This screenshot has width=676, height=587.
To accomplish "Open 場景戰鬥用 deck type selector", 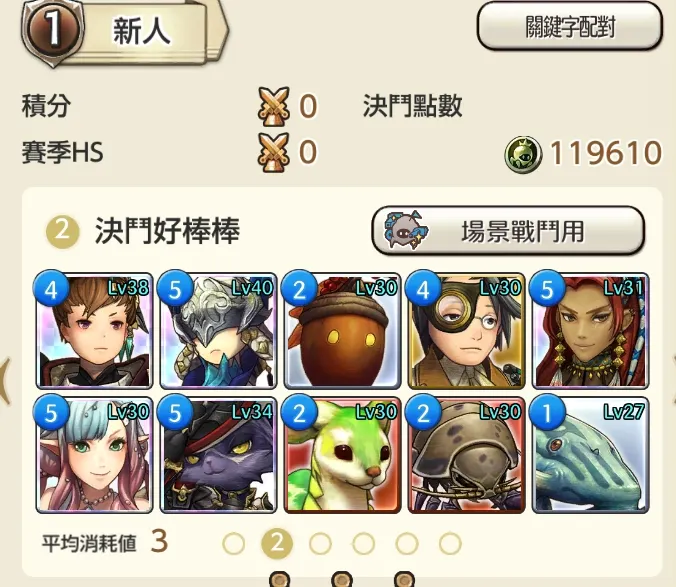I will point(508,231).
